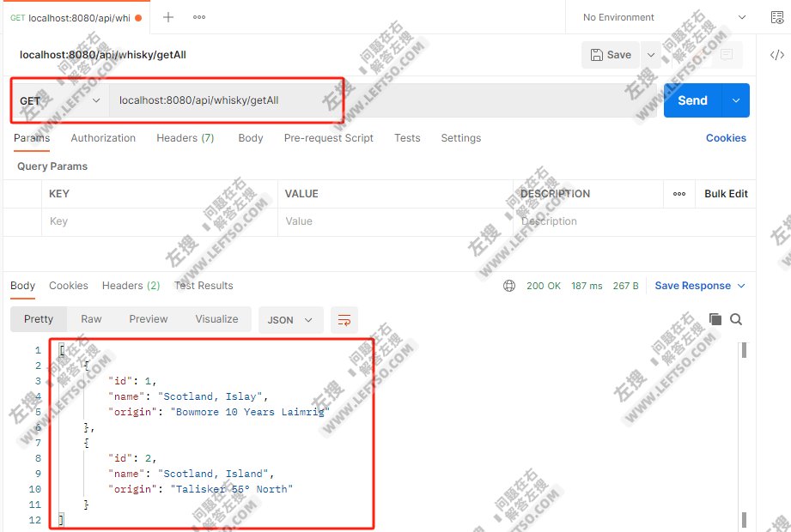Click the three-dots tab options icon
791x532 pixels.
[x=199, y=17]
